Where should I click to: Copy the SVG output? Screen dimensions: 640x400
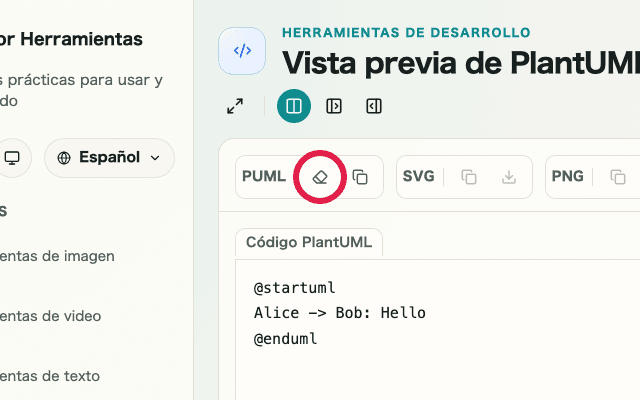(x=469, y=177)
